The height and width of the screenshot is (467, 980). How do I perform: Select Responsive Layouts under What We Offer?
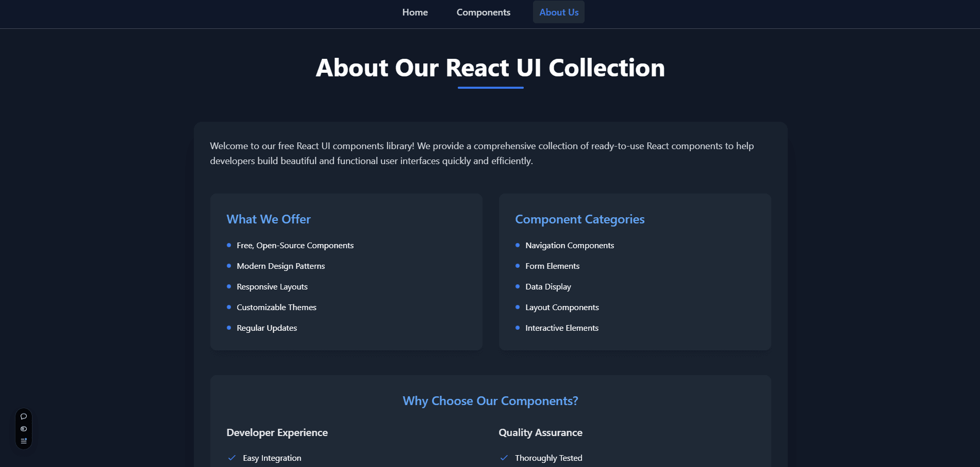[272, 286]
